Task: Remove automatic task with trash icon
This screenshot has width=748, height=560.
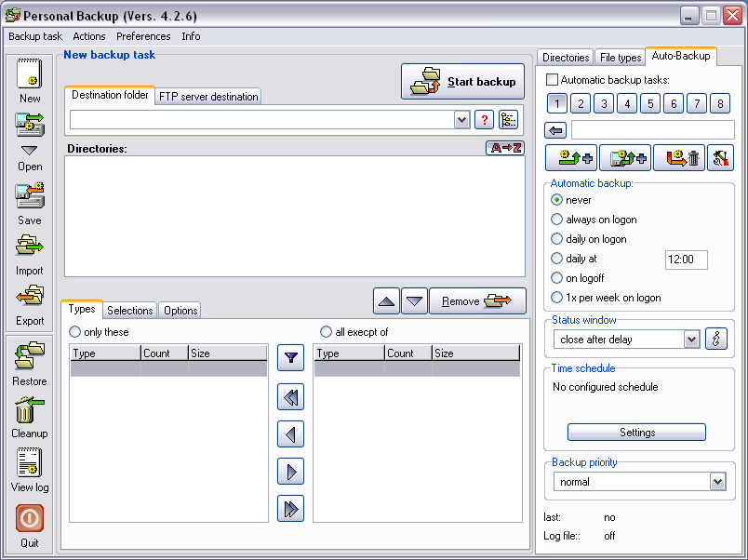Action: (x=679, y=157)
